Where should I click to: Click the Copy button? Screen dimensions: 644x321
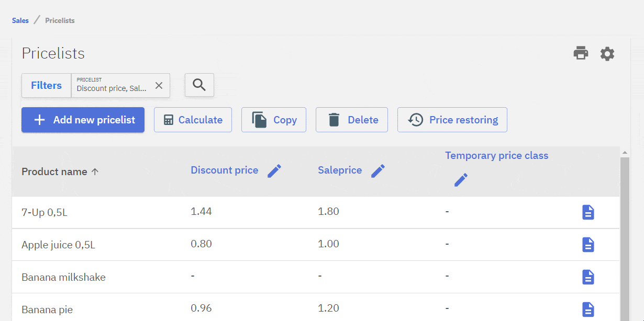point(273,120)
